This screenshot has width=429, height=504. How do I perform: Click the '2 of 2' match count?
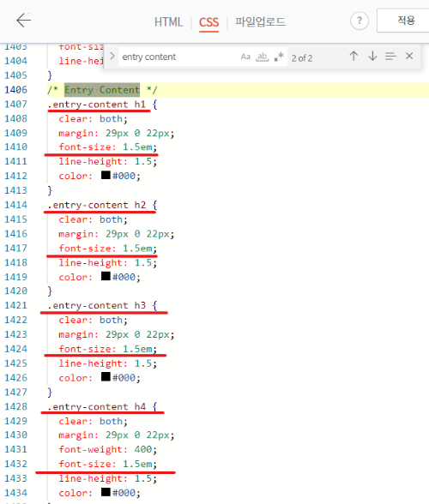(302, 58)
